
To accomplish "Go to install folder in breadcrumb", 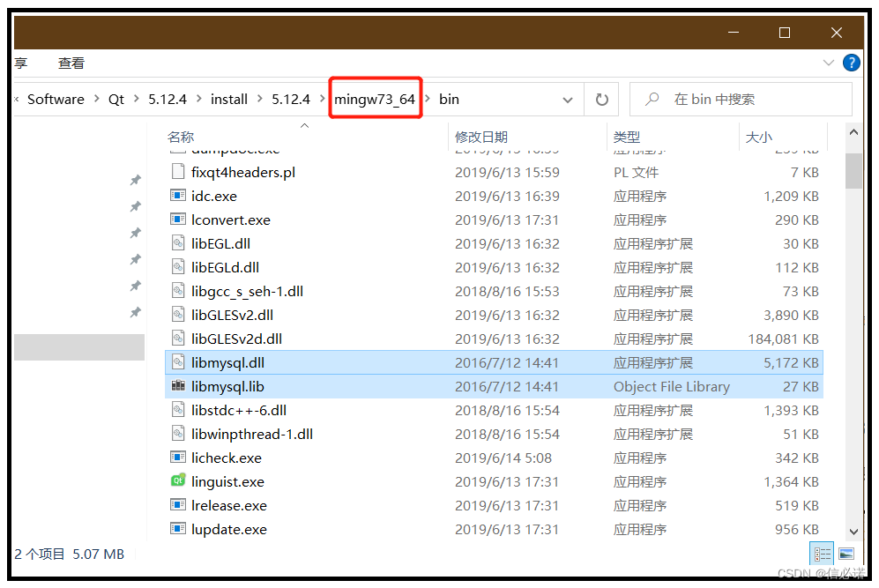I will click(x=228, y=100).
